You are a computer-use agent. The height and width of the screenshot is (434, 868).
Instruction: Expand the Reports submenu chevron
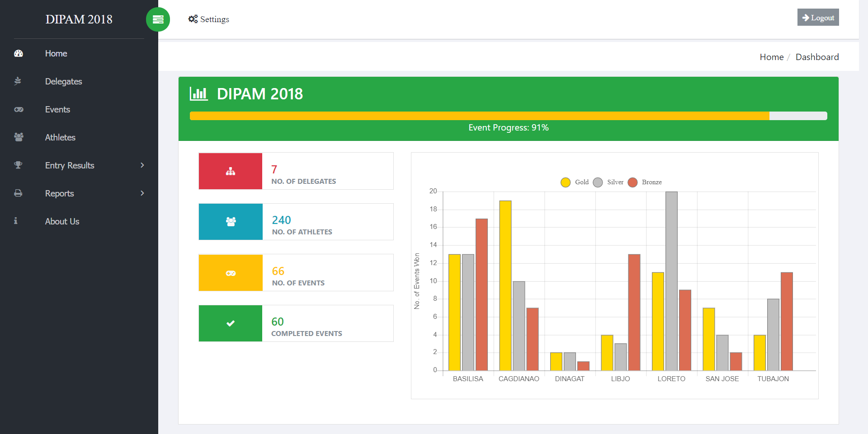coord(142,193)
